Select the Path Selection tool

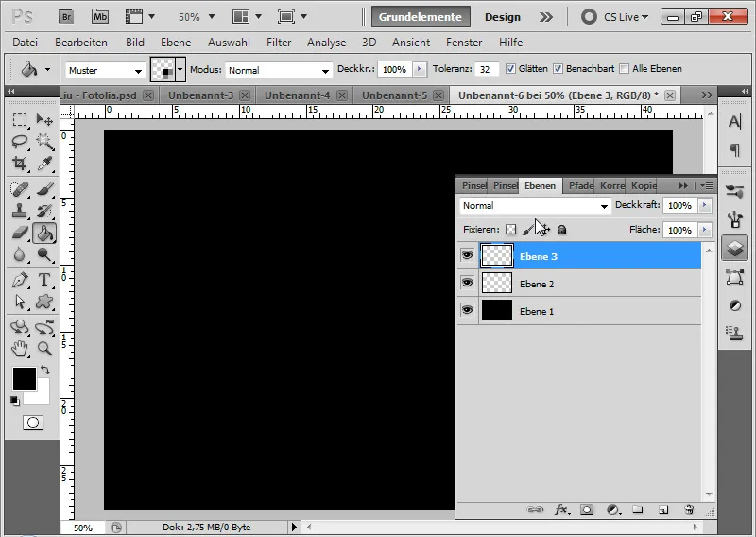[20, 302]
